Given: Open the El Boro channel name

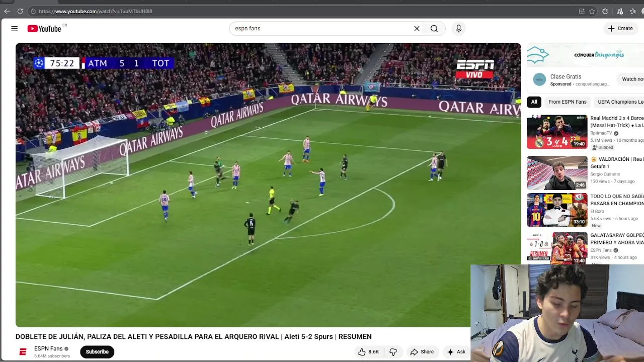Looking at the screenshot, I should click(x=597, y=212).
